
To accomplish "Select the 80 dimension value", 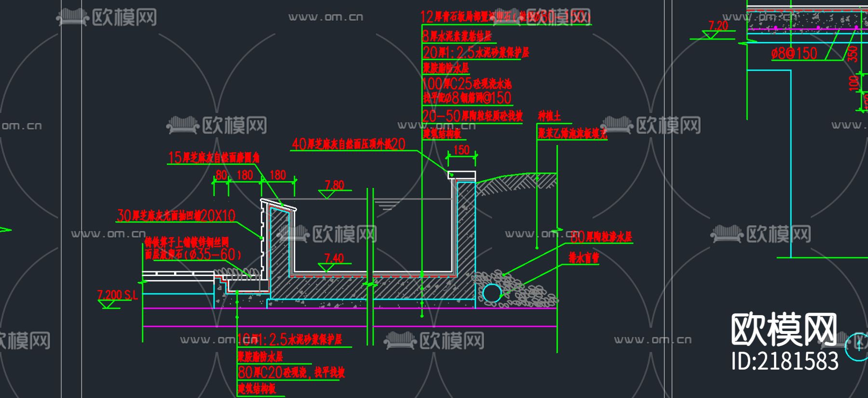I will [221, 175].
